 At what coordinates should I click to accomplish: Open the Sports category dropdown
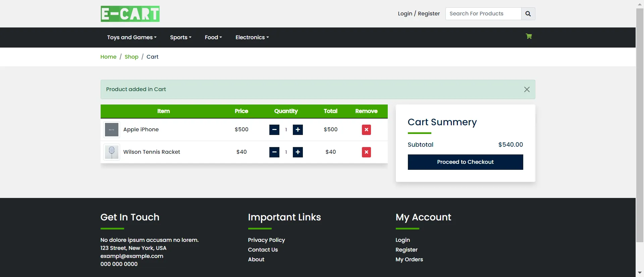click(180, 38)
